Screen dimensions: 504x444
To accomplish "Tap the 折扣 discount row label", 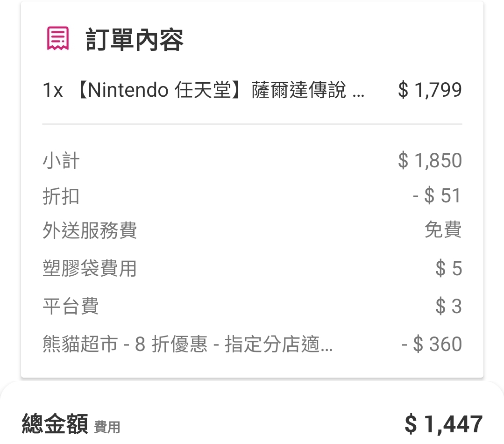I will (61, 196).
